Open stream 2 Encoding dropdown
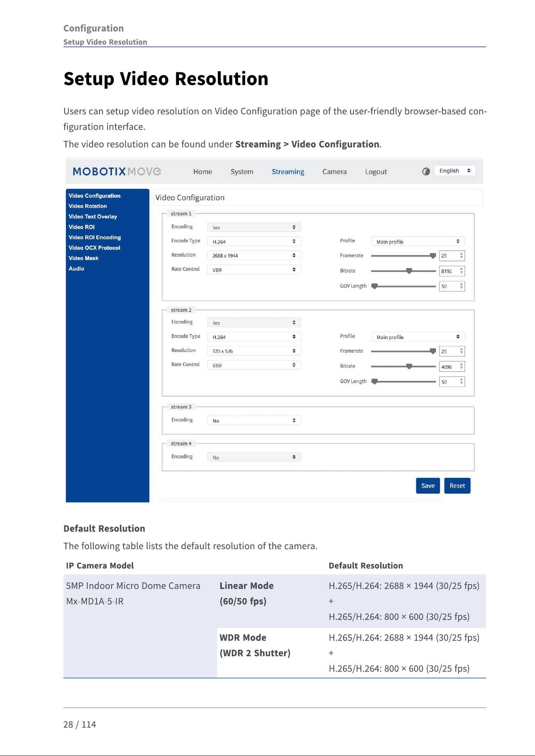The width and height of the screenshot is (535, 756). (254, 323)
